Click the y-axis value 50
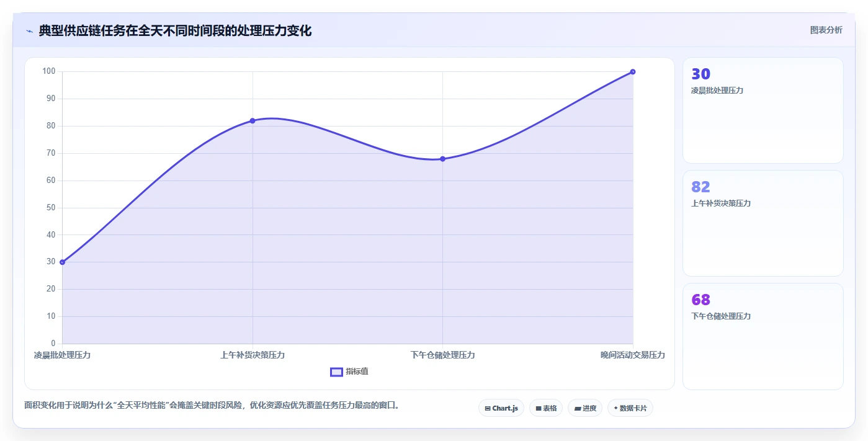Viewport: 868px width, 441px height. coord(51,208)
